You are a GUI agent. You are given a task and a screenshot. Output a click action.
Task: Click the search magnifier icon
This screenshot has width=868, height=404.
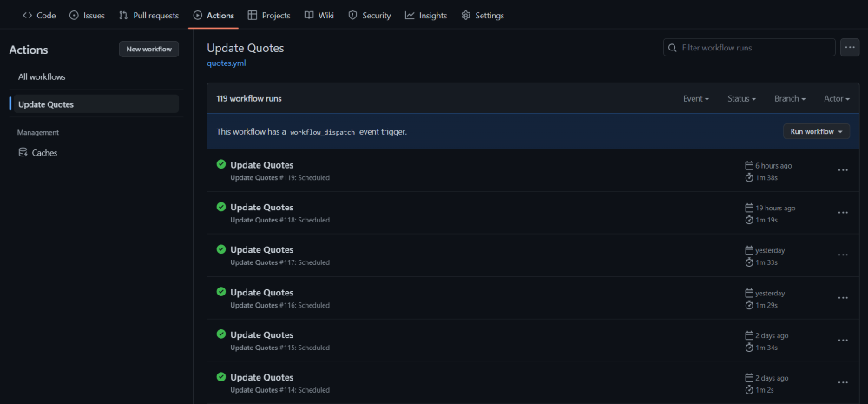pos(673,48)
